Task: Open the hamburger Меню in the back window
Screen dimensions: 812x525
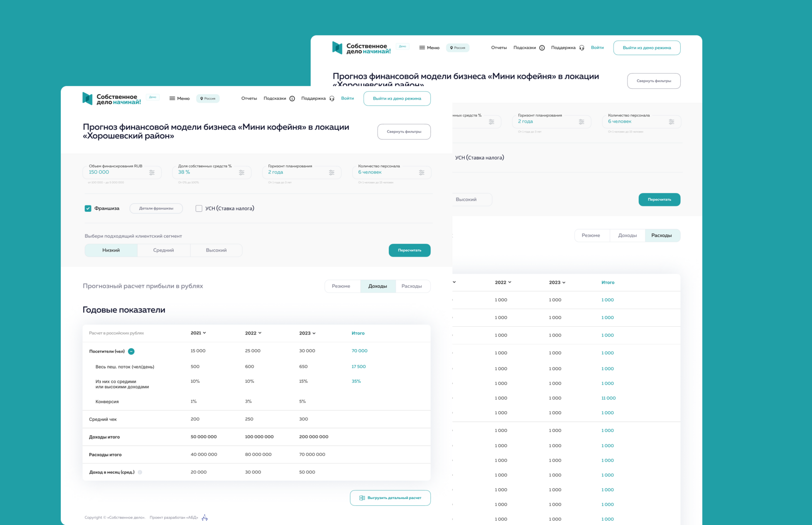Action: (429, 48)
